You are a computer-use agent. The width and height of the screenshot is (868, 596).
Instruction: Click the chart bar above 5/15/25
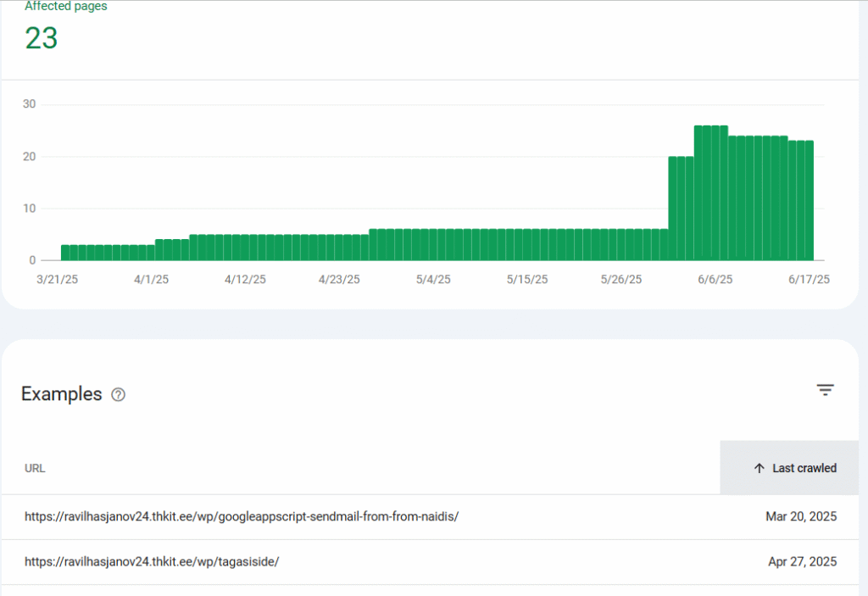pos(527,244)
